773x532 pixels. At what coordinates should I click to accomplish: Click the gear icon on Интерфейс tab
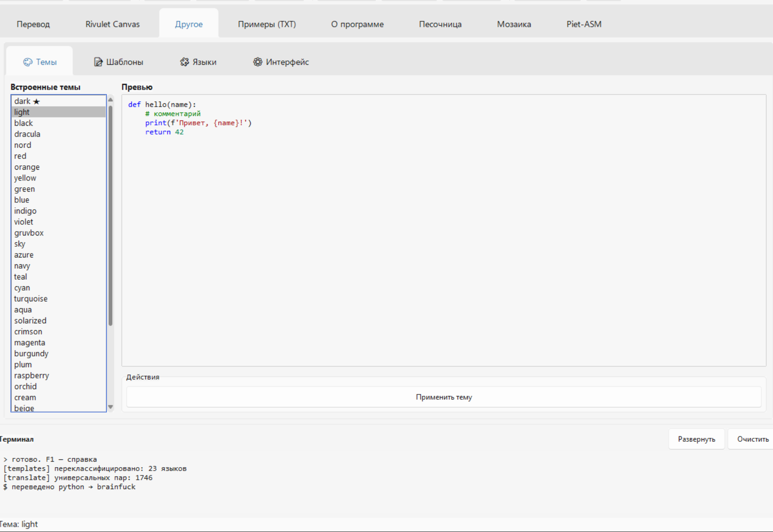258,62
